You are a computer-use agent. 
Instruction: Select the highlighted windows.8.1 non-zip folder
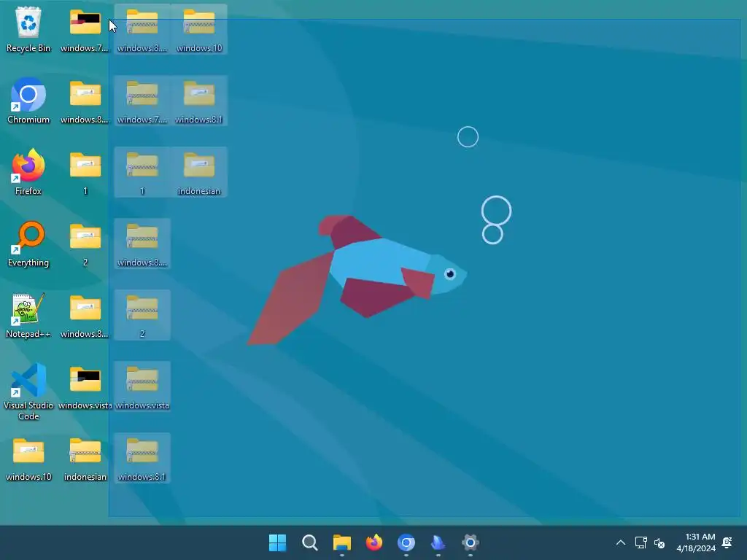[x=199, y=101]
